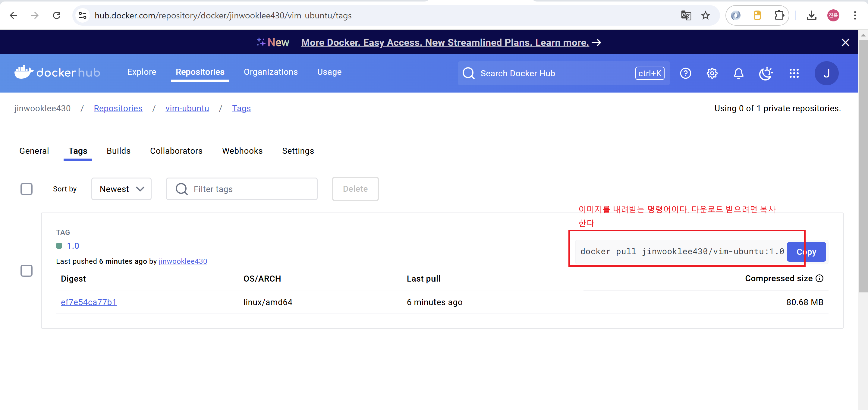Open digest ef7e54ca77b1 link
This screenshot has width=868, height=410.
(x=89, y=302)
